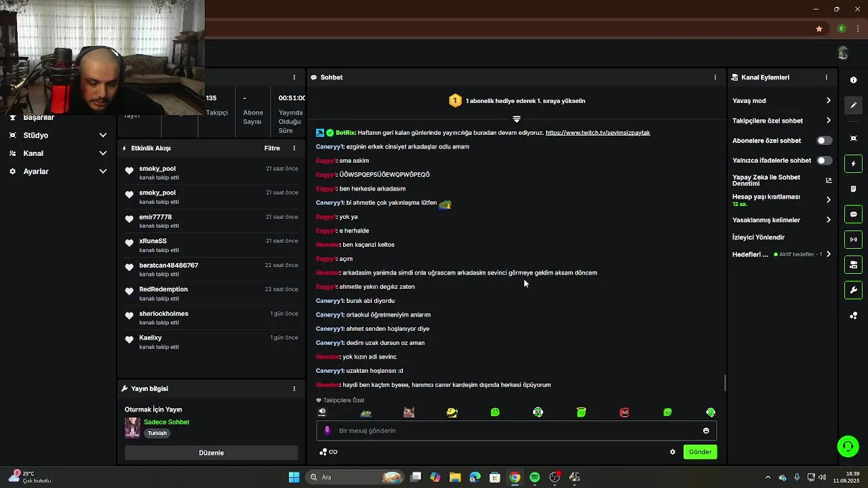Open the document/notes icon in the right rail
868x488 pixels.
853,188
